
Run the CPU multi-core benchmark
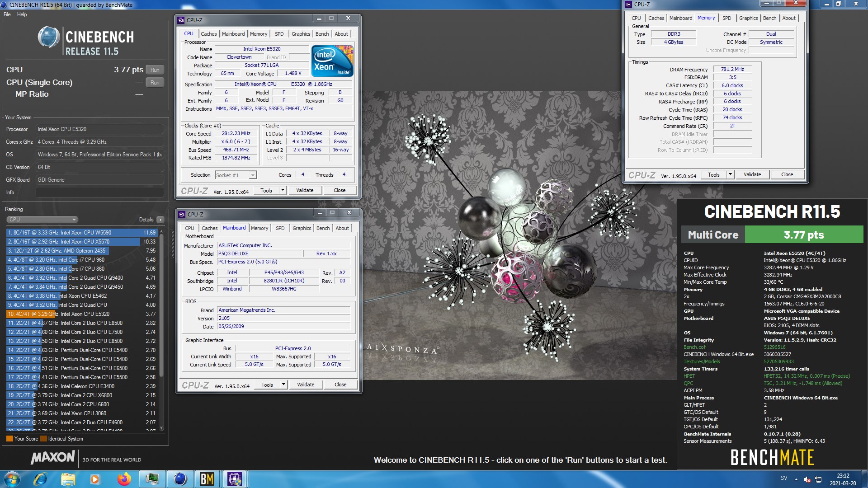click(155, 70)
